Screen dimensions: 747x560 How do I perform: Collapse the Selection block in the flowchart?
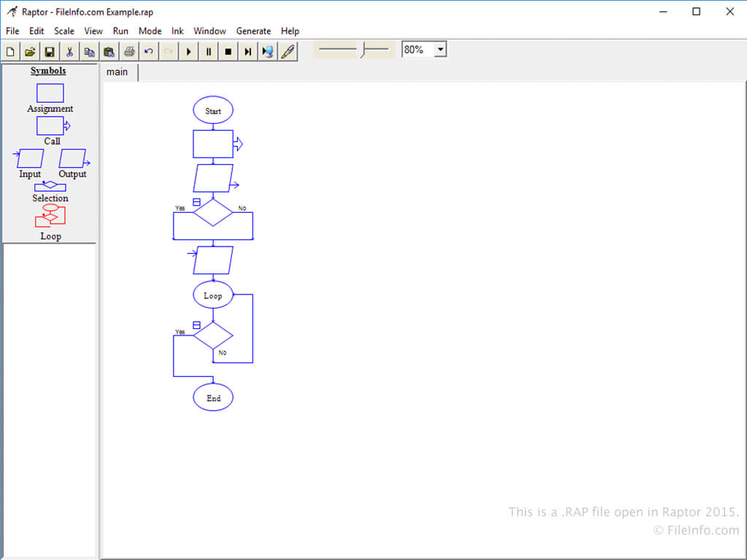(196, 202)
